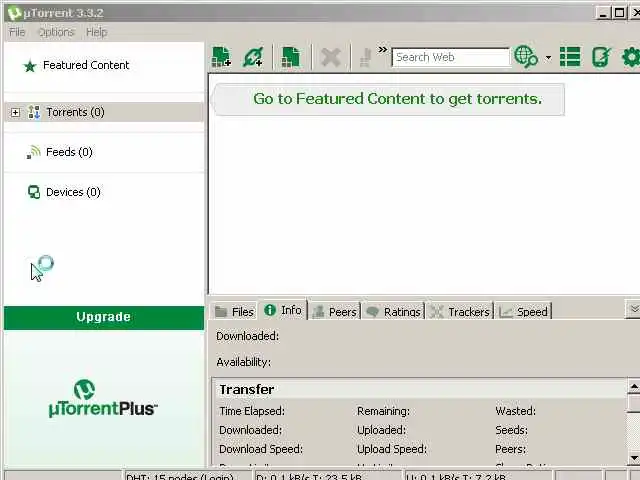The width and height of the screenshot is (640, 480).
Task: Click the Remaining label
Action: point(383,411)
